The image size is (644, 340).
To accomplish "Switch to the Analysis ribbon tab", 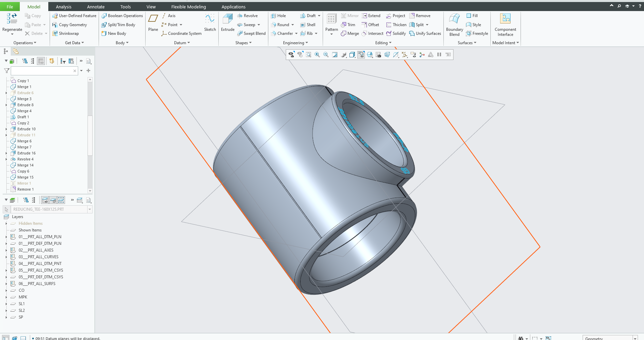I will pyautogui.click(x=63, y=7).
